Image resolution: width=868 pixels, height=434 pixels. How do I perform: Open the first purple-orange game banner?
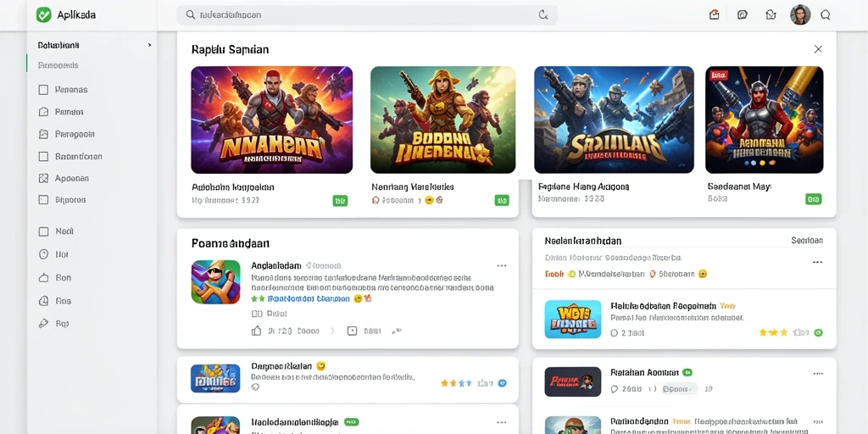pos(272,120)
